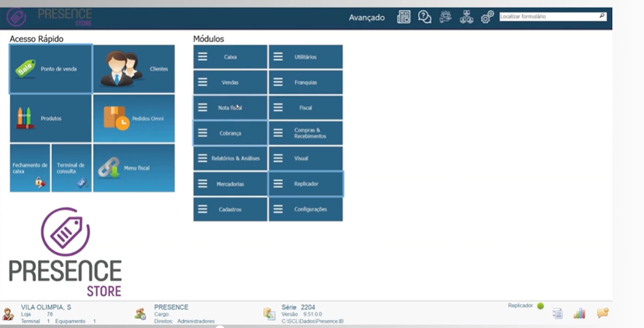This screenshot has width=644, height=328.
Task: Open the document list status bar icon
Action: click(x=558, y=314)
